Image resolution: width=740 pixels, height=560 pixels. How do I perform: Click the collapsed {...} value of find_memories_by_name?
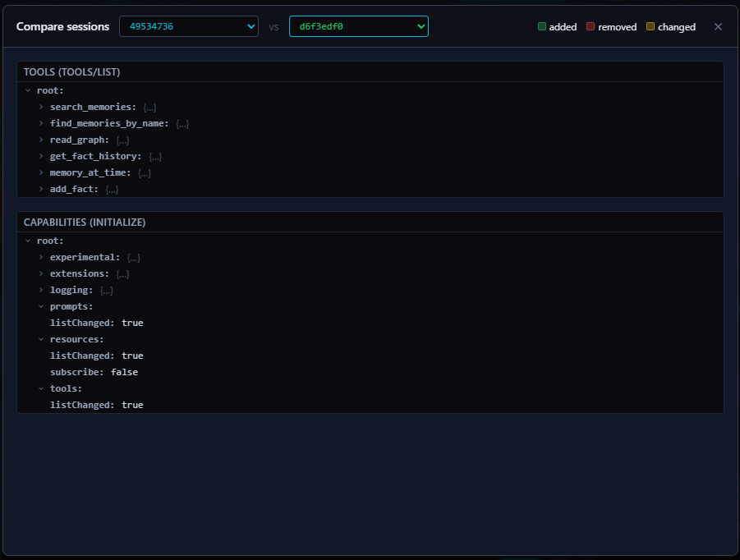[x=182, y=124]
